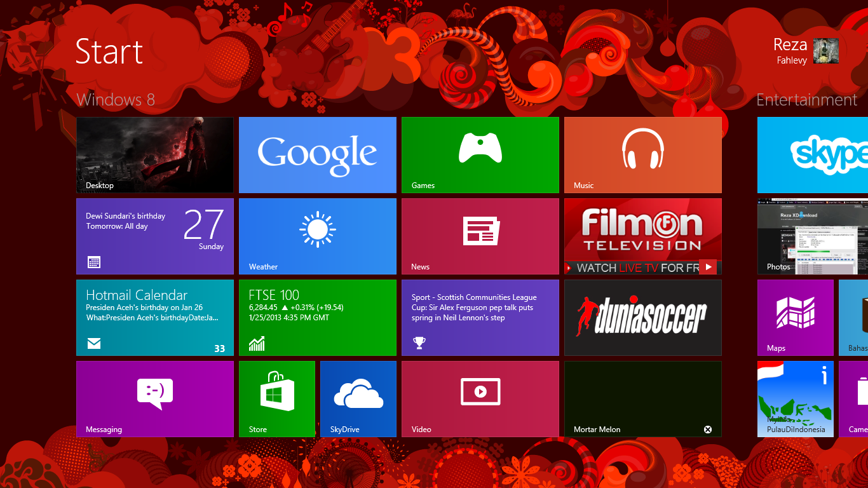Open the Photos tile
The image size is (868, 488).
[813, 236]
